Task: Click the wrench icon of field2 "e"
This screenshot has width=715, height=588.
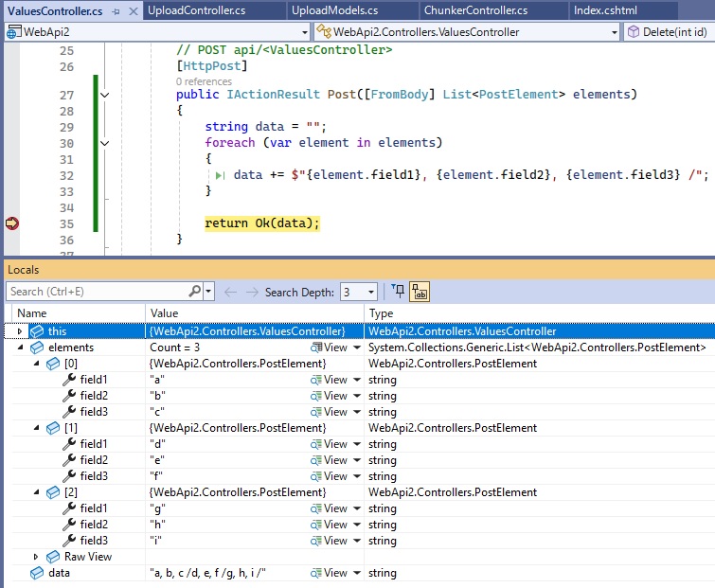Action: pos(69,460)
